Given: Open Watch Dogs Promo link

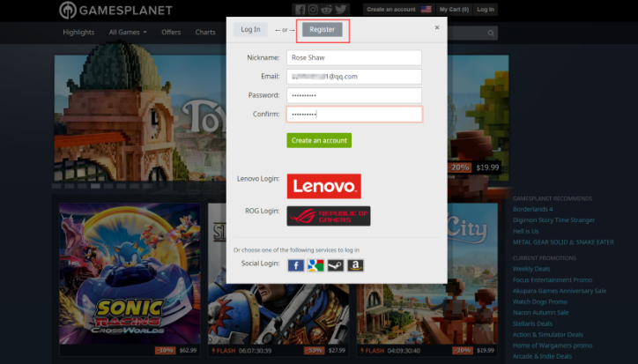Looking at the screenshot, I should (x=540, y=301).
